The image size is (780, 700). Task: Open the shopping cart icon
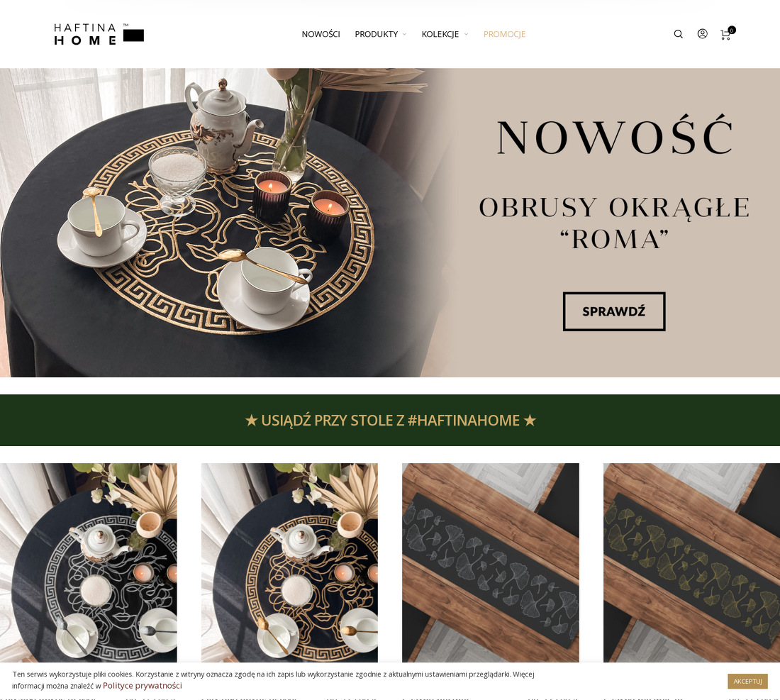click(725, 35)
